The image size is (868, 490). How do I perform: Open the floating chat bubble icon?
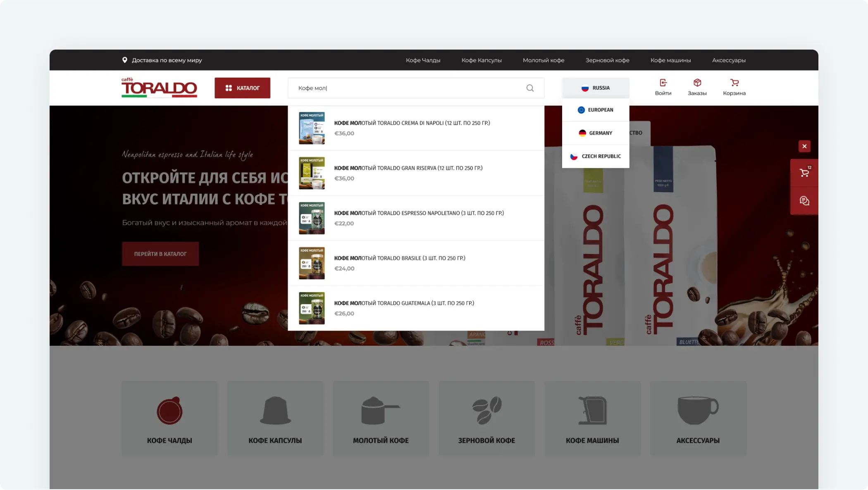pos(804,201)
